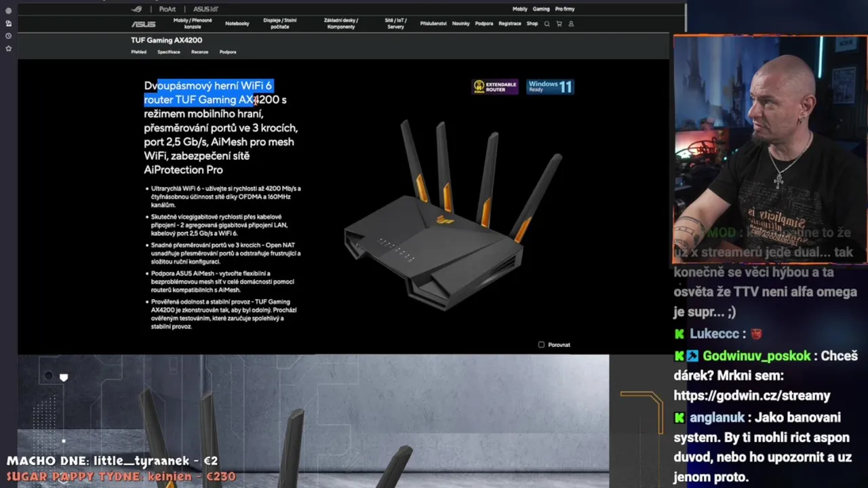This screenshot has width=868, height=488.
Task: Open the ASUS IoT brand link
Action: click(205, 9)
